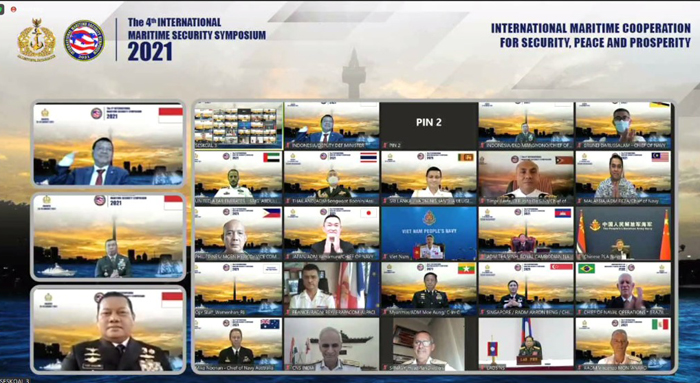
Task: Click muted mic icon on Singapore RADM tile
Action: [x=482, y=312]
